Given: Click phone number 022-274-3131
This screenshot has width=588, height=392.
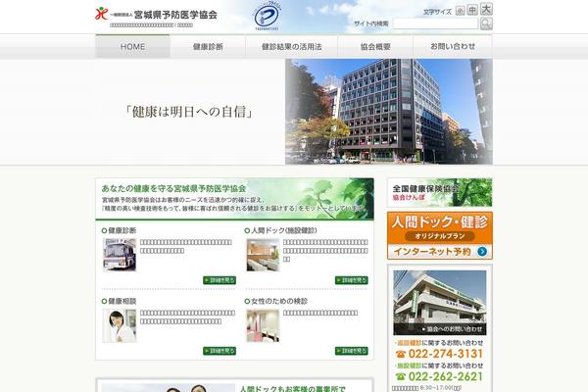Looking at the screenshot, I should pos(446,354).
